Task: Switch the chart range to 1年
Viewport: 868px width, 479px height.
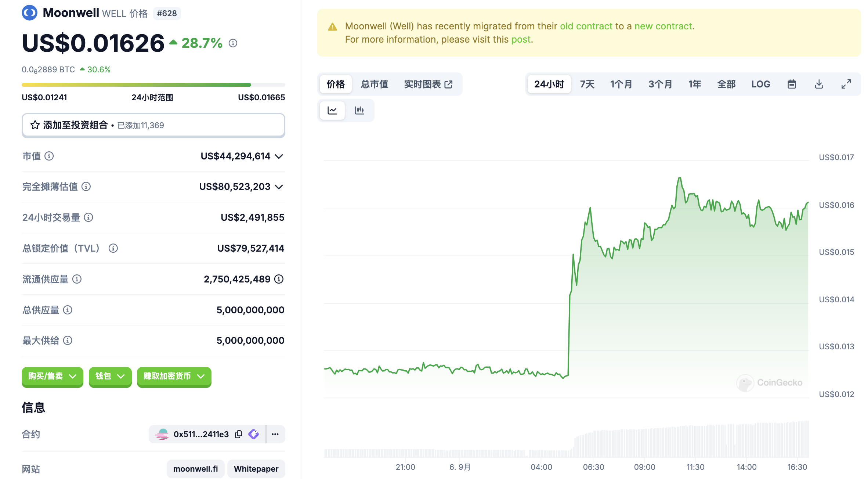Action: pos(695,84)
